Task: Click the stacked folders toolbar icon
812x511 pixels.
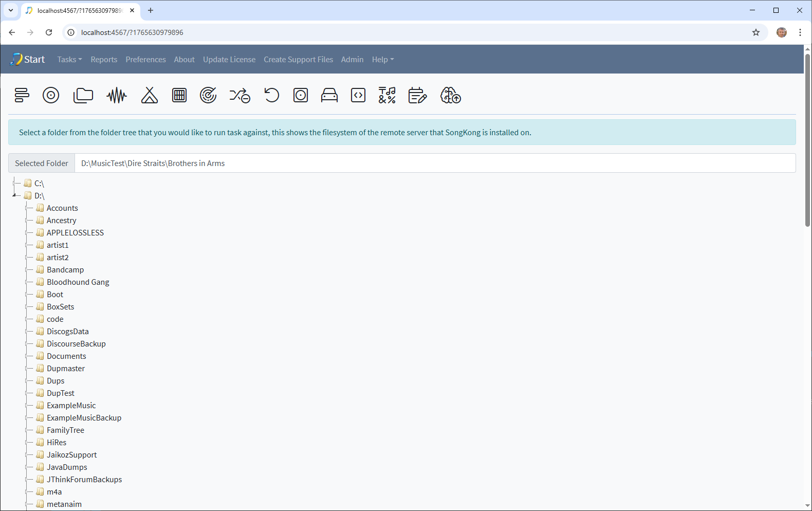Action: coord(83,95)
